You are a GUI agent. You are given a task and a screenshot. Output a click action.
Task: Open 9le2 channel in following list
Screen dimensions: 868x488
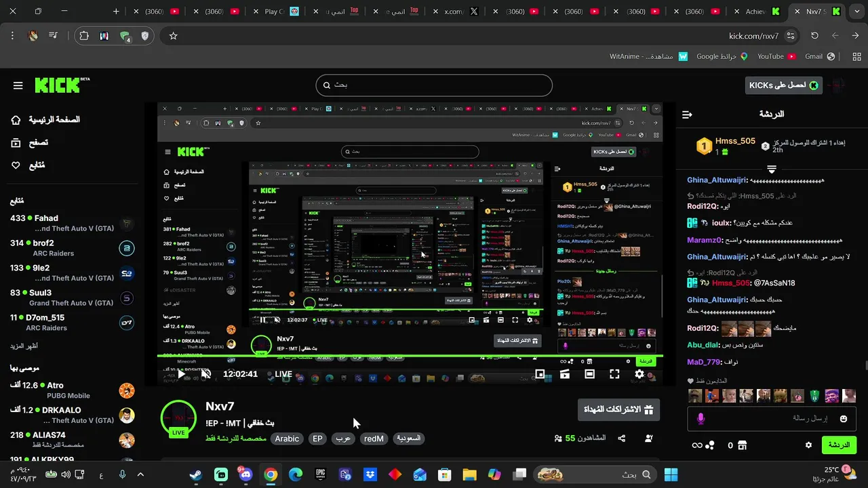(x=71, y=273)
